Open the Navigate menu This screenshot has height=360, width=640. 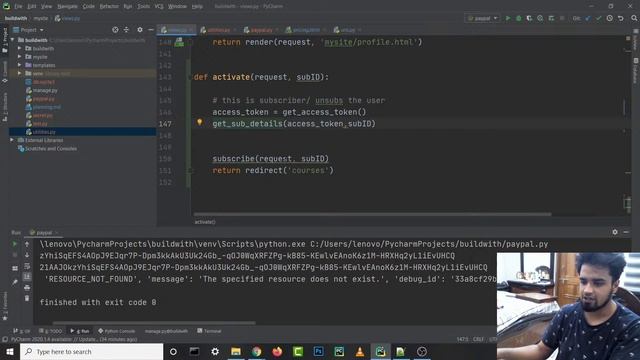(67, 7)
